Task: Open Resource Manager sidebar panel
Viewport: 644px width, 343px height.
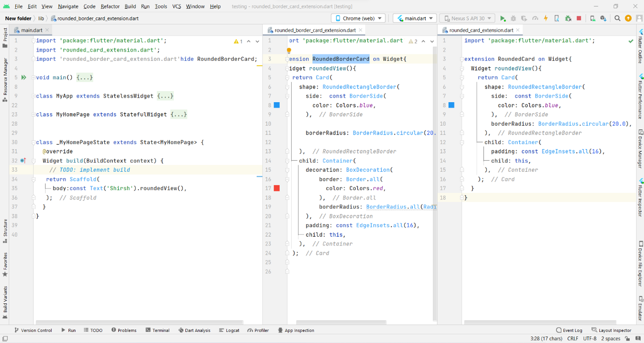Action: click(x=5, y=80)
